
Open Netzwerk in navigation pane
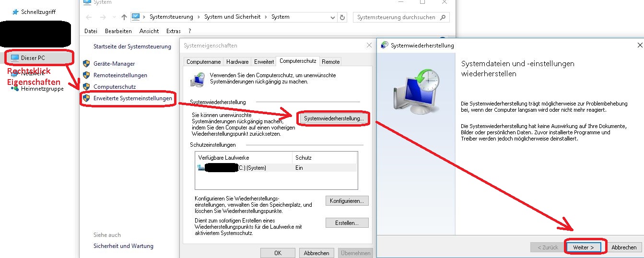point(32,73)
